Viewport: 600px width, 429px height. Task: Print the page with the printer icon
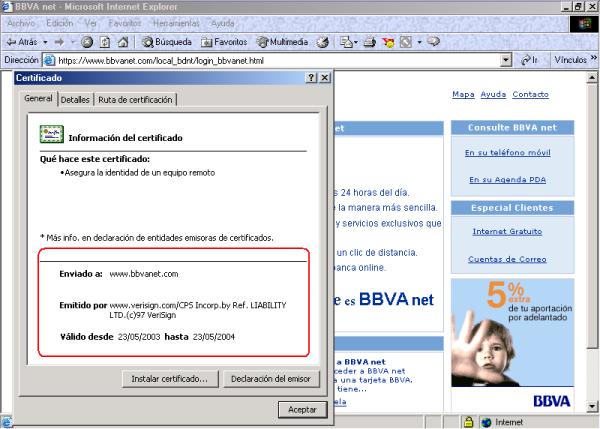[369, 42]
